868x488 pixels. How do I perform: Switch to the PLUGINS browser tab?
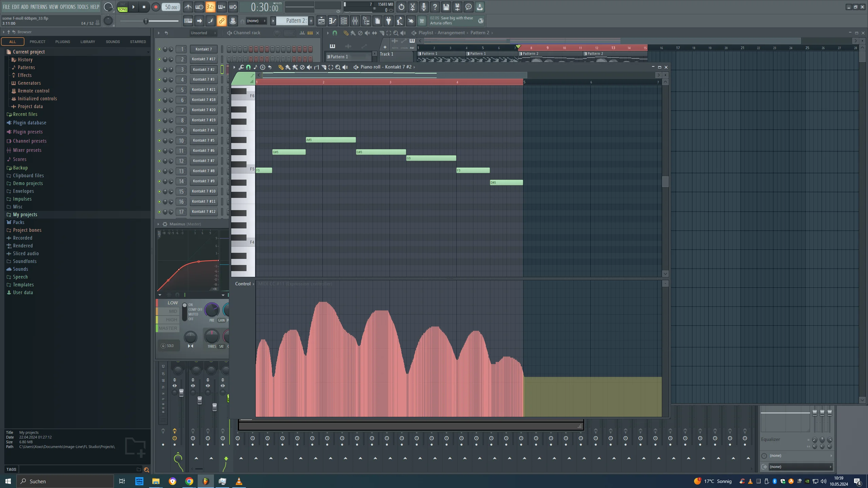click(x=63, y=42)
